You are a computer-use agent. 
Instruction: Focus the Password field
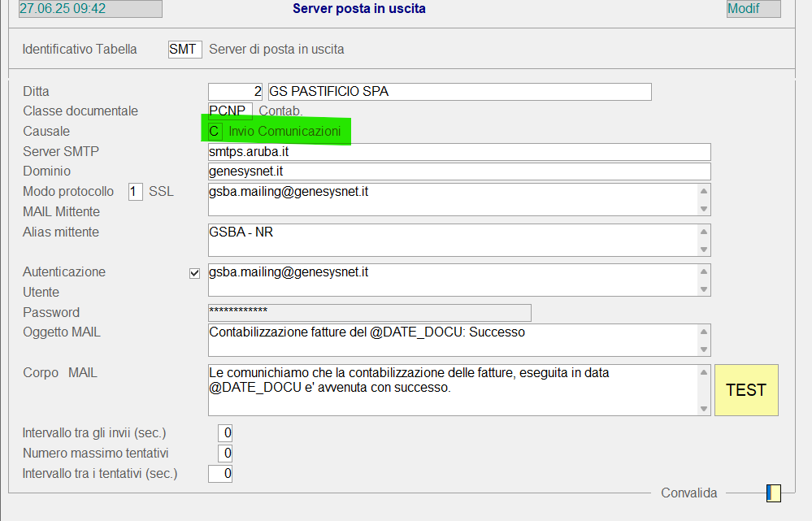pyautogui.click(x=370, y=313)
